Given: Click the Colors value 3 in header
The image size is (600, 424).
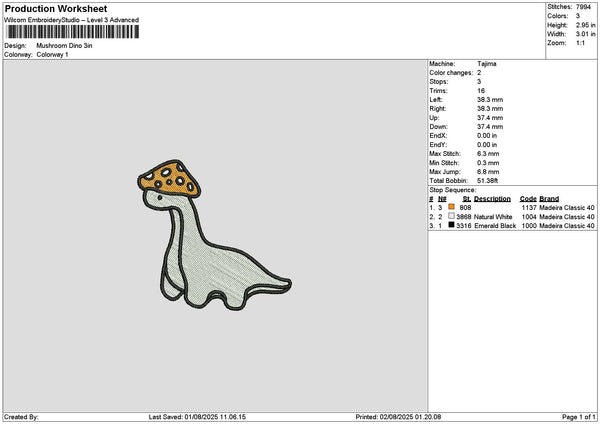Looking at the screenshot, I should click(x=578, y=16).
